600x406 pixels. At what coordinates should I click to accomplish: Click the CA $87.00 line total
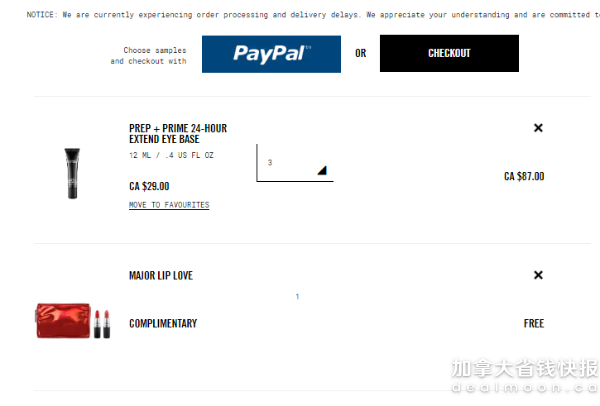[524, 176]
